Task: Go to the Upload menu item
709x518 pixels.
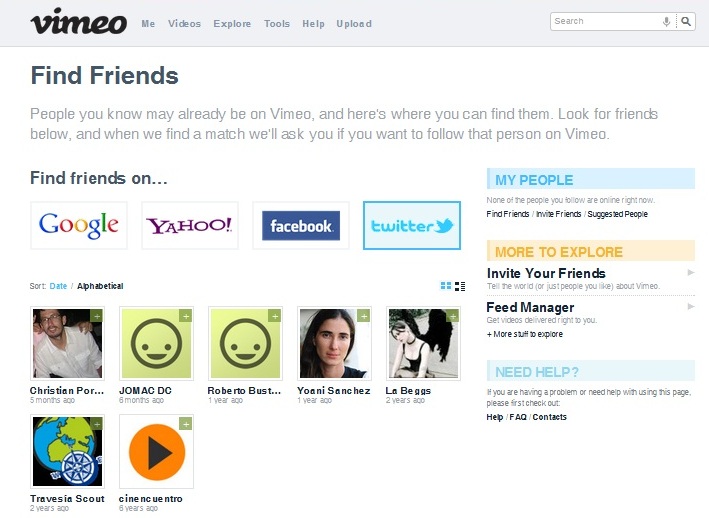Action: [x=354, y=24]
